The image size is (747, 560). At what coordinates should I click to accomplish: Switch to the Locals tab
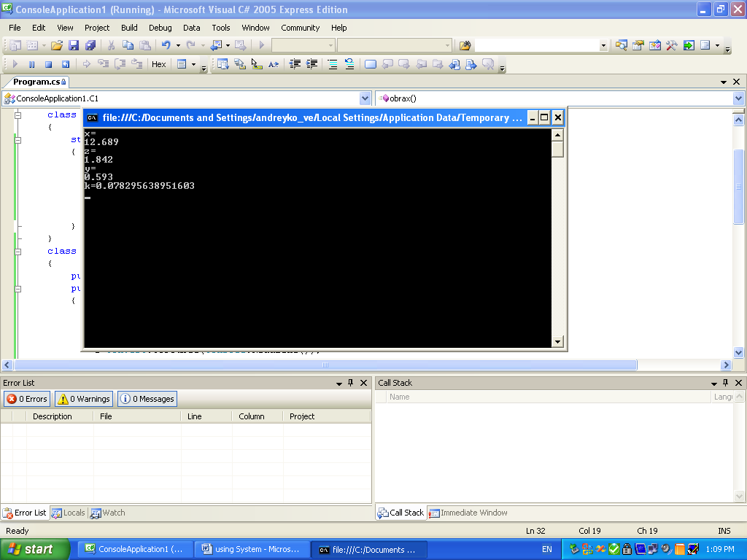point(69,513)
